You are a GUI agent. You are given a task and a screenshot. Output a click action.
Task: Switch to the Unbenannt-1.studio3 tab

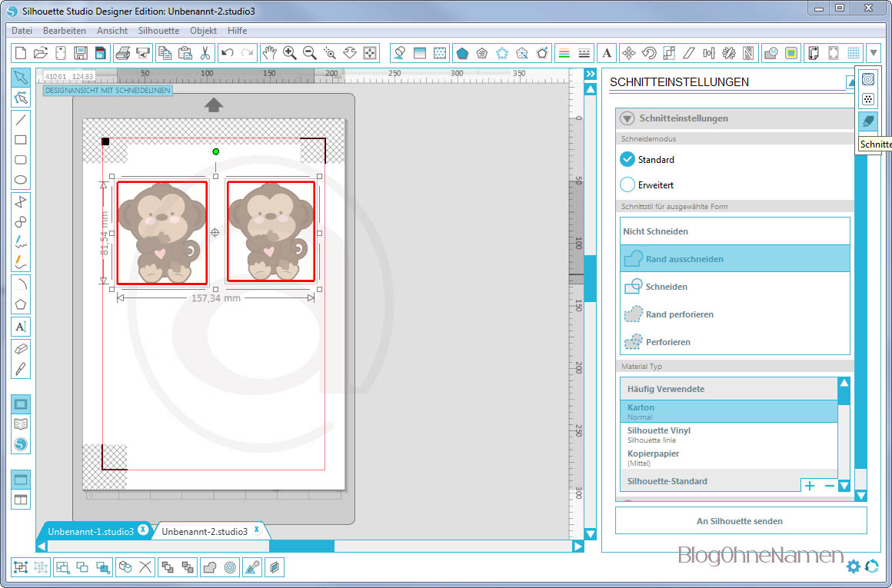coord(91,531)
